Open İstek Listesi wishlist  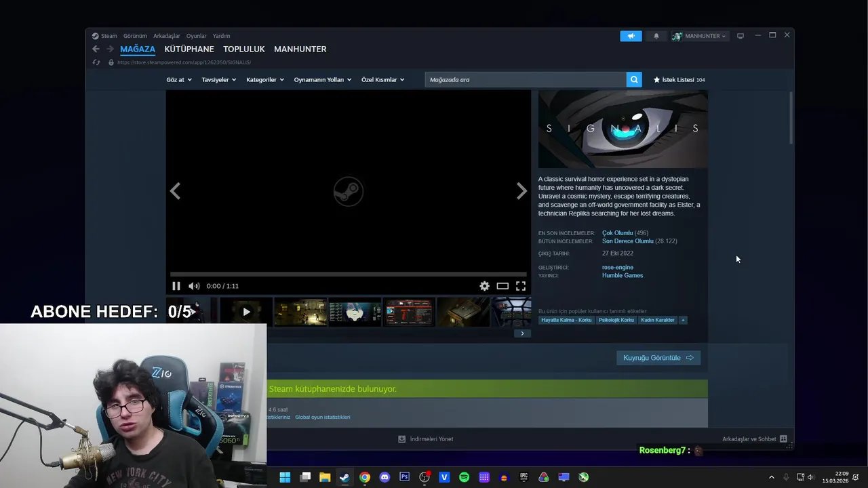679,79
